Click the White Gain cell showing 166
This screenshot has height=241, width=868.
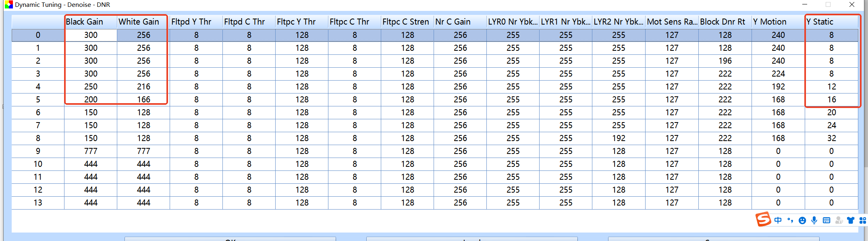143,100
